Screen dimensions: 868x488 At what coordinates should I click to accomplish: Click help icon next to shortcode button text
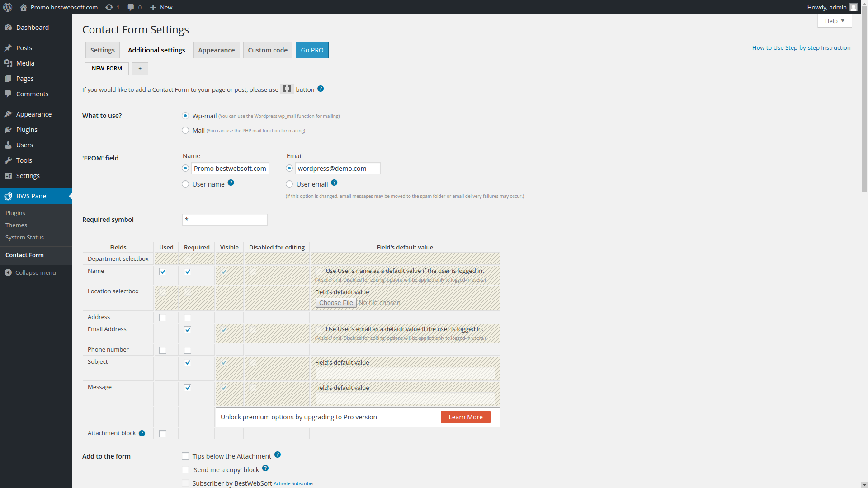[x=321, y=89]
